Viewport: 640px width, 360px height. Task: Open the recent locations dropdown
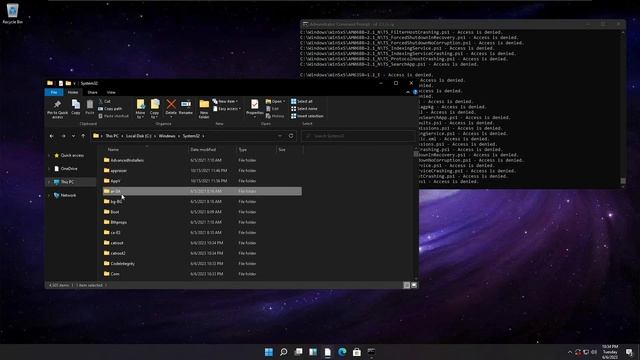(x=73, y=136)
